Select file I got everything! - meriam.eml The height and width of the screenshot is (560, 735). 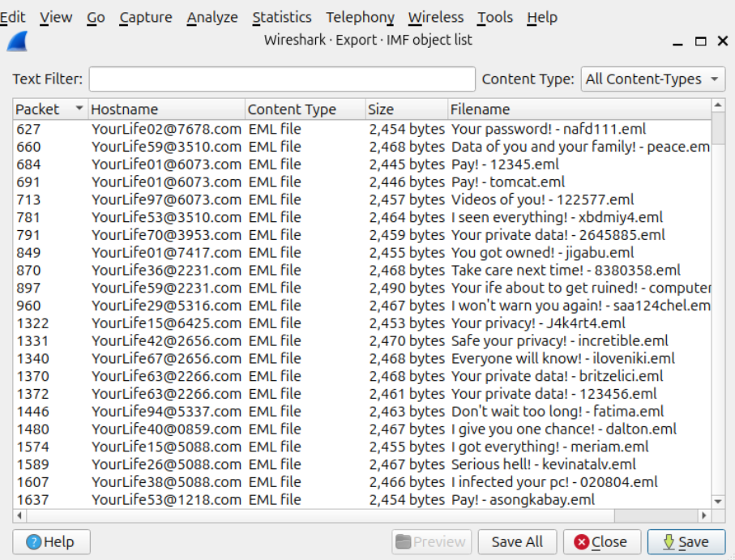coord(550,447)
